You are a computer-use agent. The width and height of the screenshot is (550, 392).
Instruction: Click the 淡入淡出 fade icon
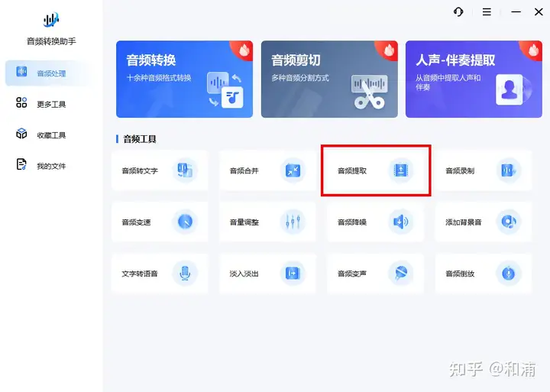coord(293,273)
